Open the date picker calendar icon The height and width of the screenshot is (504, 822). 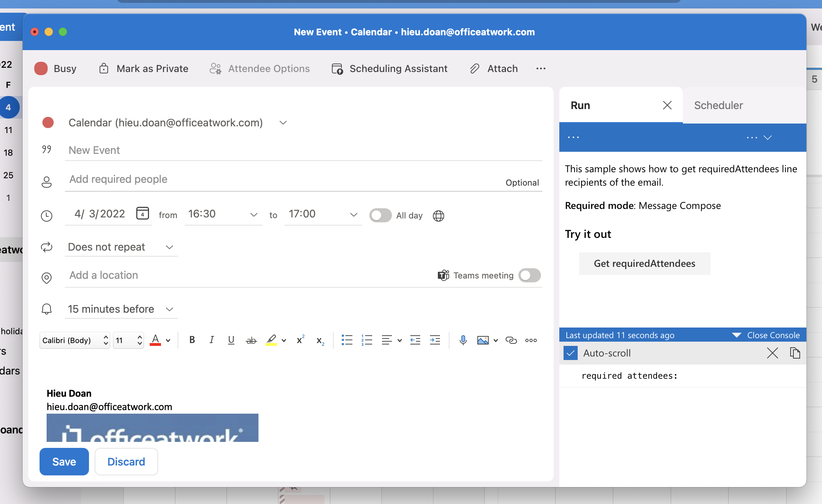[143, 214]
